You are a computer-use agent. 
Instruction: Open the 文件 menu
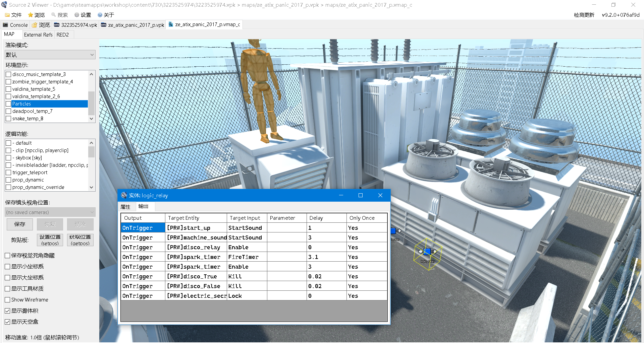pyautogui.click(x=13, y=15)
